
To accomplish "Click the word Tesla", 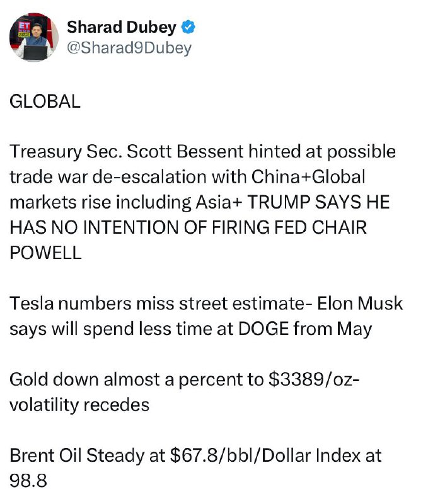I will [x=32, y=304].
